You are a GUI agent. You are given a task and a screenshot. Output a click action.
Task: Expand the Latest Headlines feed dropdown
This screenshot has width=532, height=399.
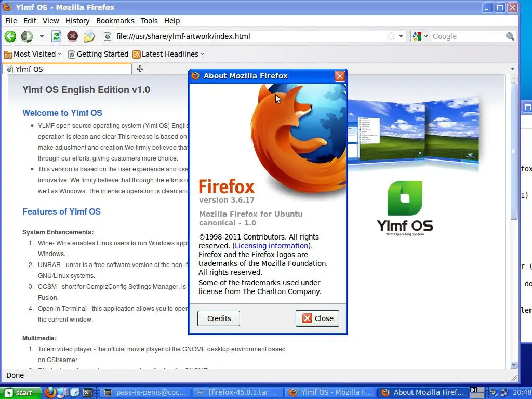click(169, 54)
